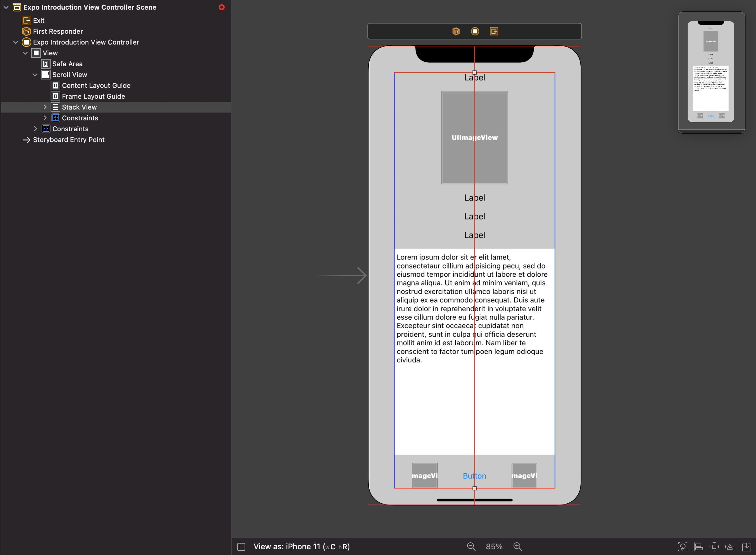Collapse the View tree row
Viewport: 756px width, 555px height.
pos(25,53)
